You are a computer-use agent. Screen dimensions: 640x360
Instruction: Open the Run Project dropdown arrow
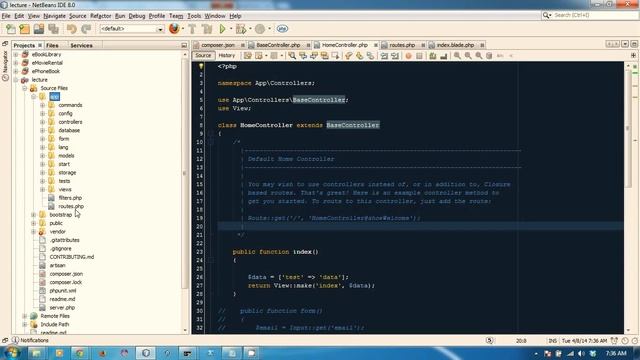tap(231, 29)
